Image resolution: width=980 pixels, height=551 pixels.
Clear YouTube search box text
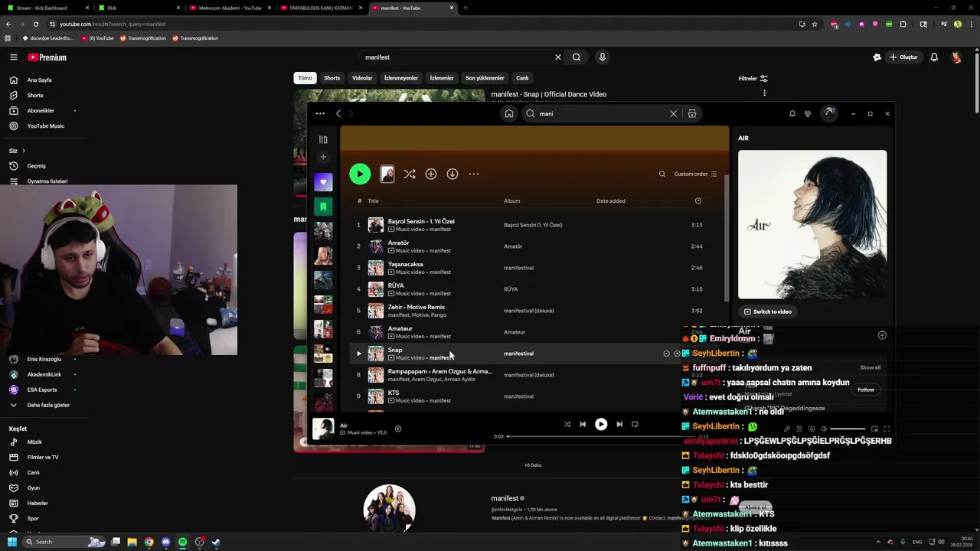[x=558, y=57]
